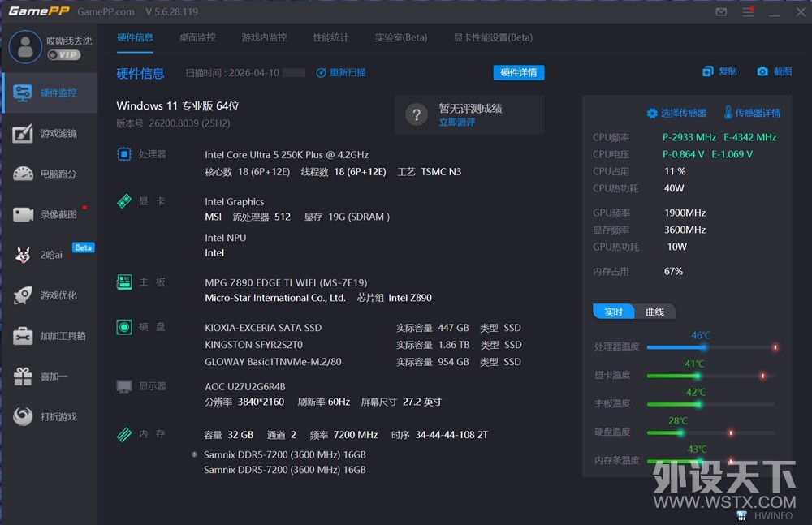Viewport: 812px width, 525px height.
Task: Open 选择传感器 sensor selection
Action: click(x=676, y=113)
